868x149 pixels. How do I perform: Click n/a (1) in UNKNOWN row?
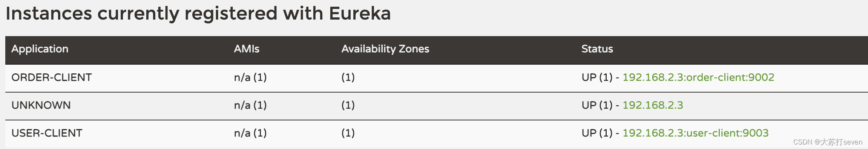tap(250, 105)
